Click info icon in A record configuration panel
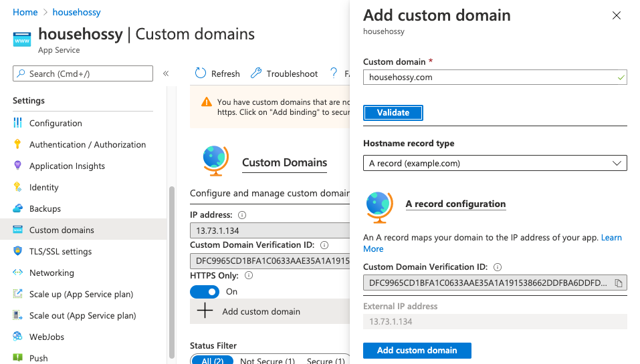This screenshot has width=640, height=364. click(497, 267)
